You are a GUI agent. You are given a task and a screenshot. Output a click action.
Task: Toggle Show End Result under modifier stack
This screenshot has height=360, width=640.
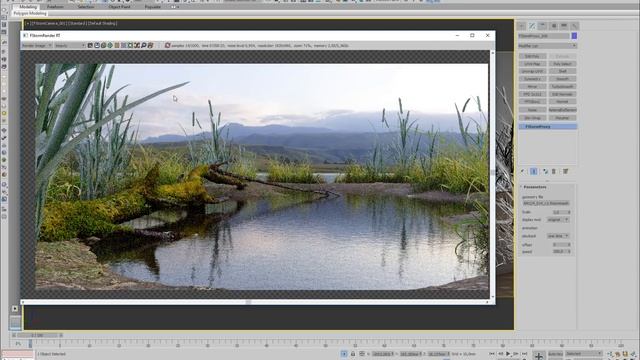533,171
